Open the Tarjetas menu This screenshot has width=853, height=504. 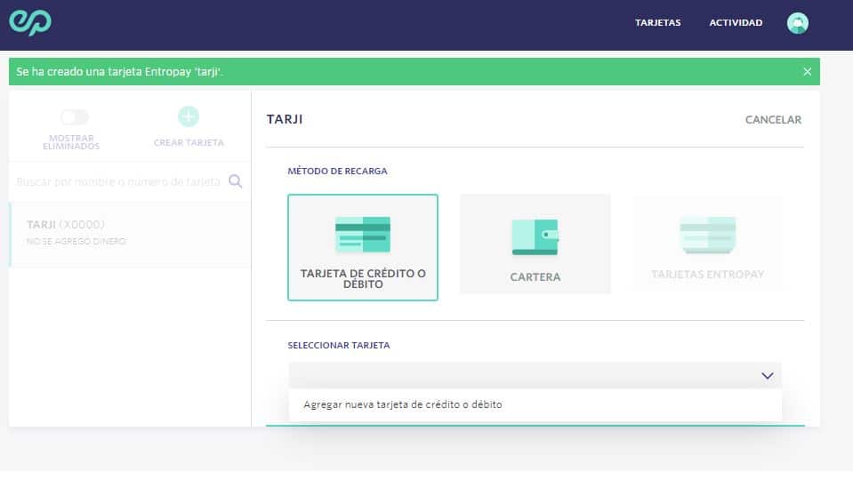657,23
